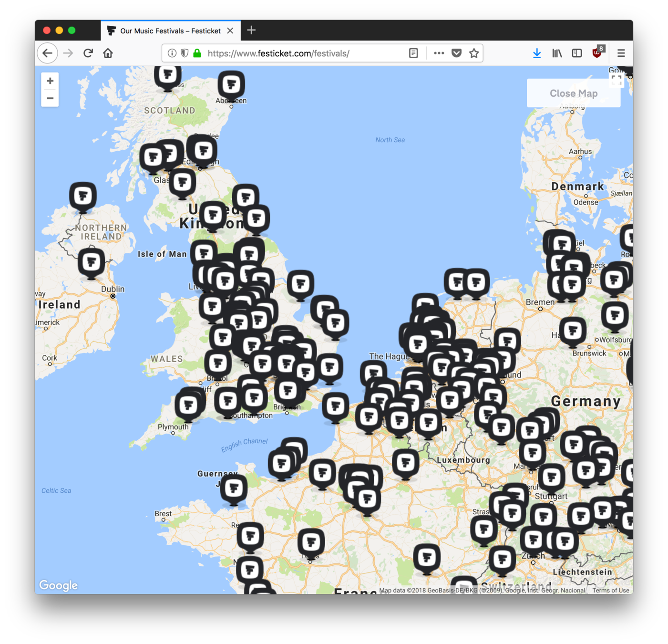Select the festival marker in northwest Ireland

pos(83,197)
